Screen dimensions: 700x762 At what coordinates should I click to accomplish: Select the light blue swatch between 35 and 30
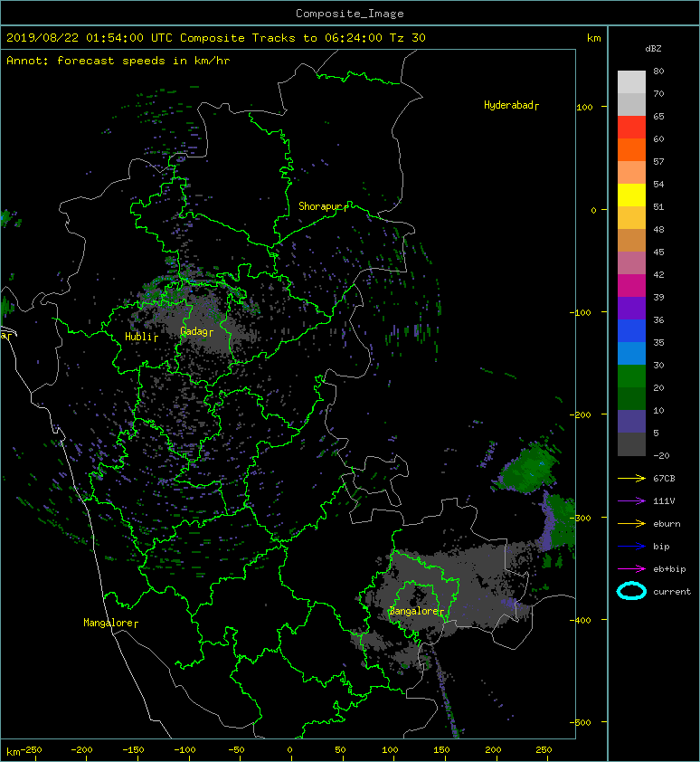[x=631, y=353]
